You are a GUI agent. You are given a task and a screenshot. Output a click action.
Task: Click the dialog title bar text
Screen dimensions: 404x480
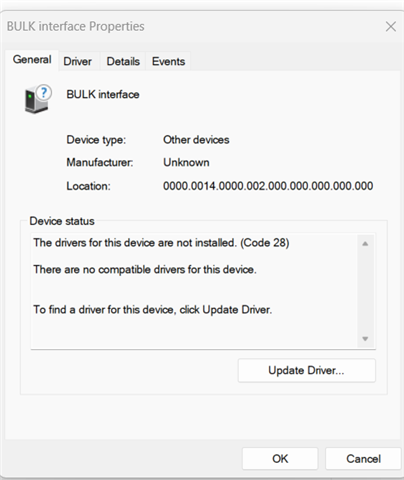click(x=76, y=26)
